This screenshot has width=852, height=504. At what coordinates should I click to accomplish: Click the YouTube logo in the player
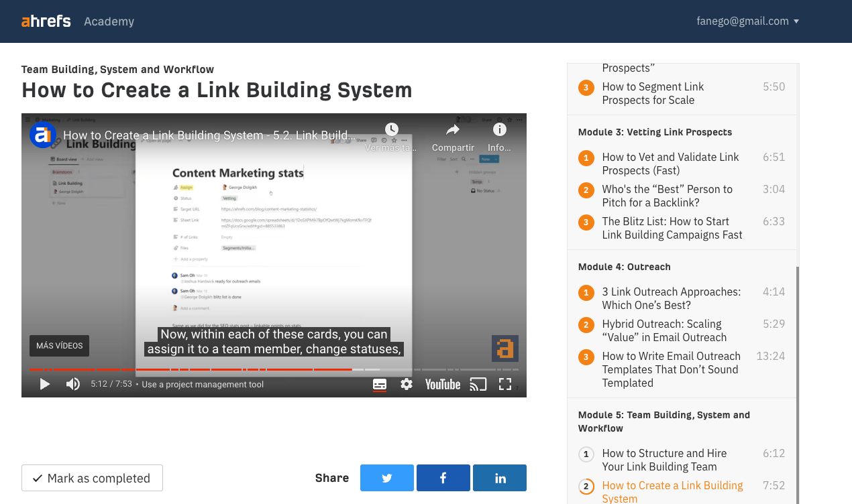tap(442, 384)
